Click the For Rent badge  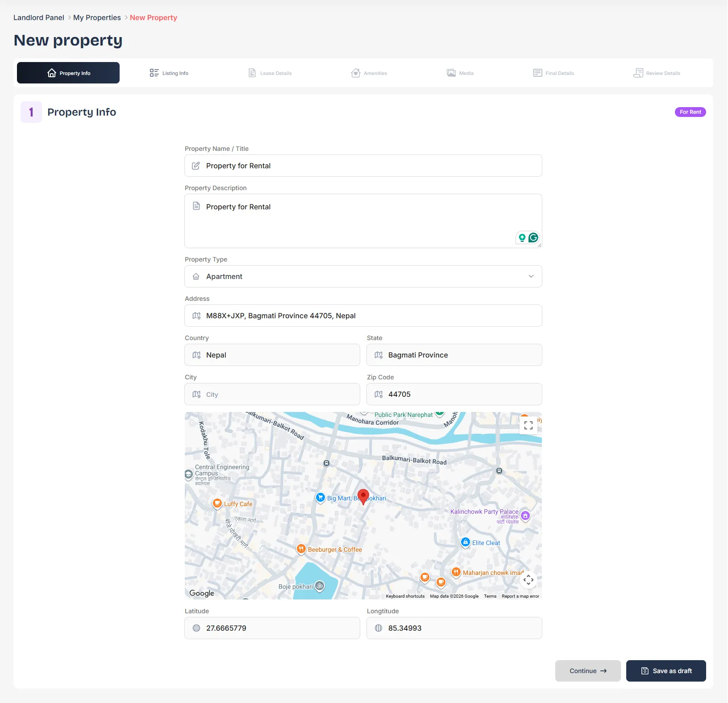click(x=690, y=112)
